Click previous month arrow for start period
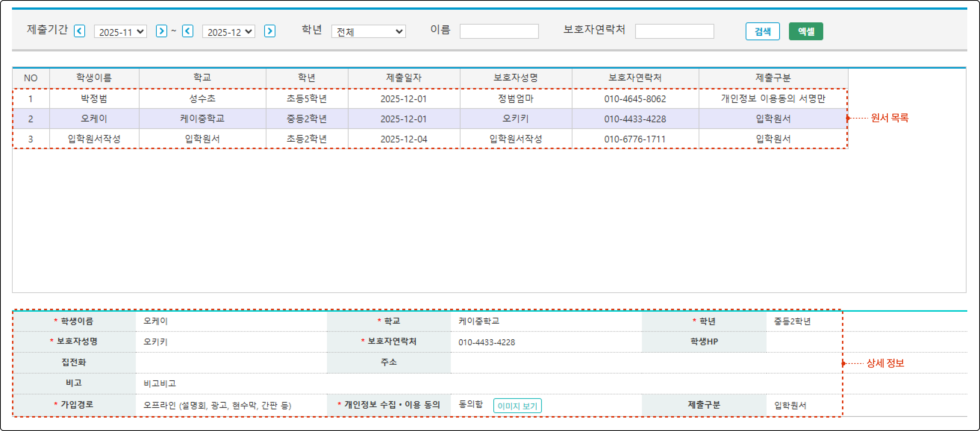This screenshot has width=980, height=431. [79, 31]
